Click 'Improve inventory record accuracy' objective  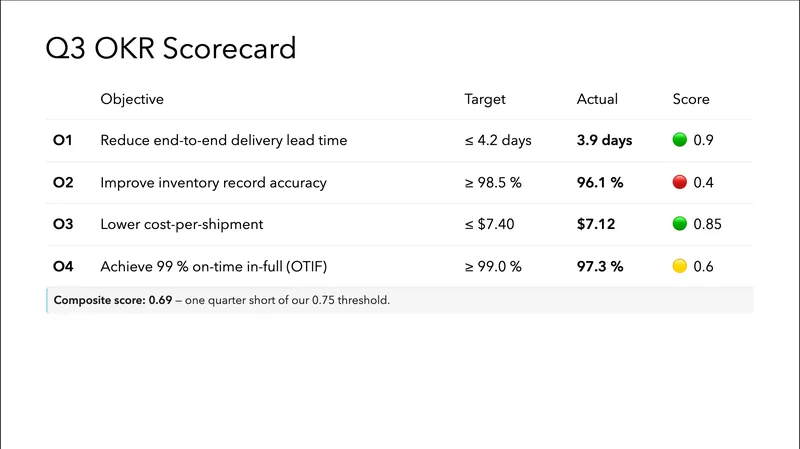click(x=213, y=183)
